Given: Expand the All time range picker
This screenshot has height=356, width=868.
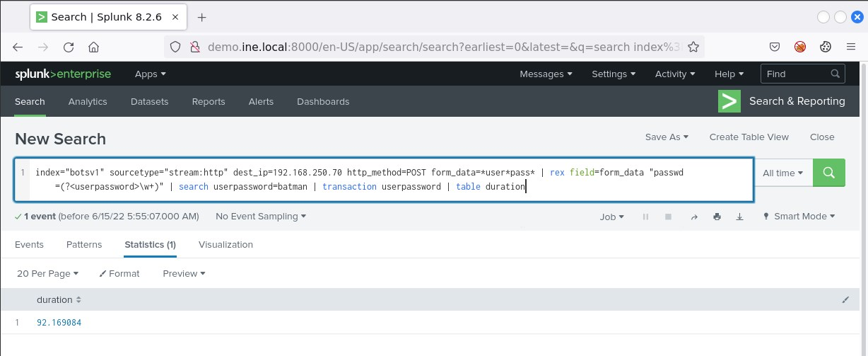Looking at the screenshot, I should pos(782,173).
